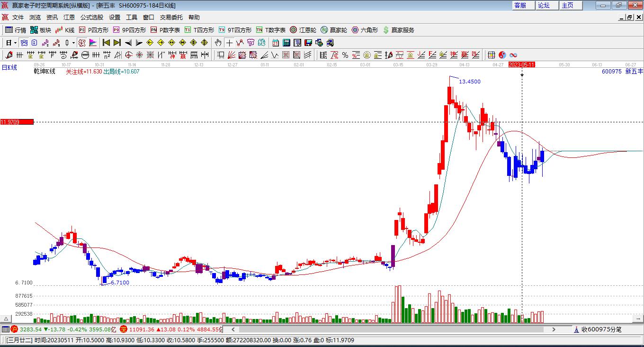Screen dimensions: 644x347
Task: Open 赢家服务 service button
Action: point(398,30)
